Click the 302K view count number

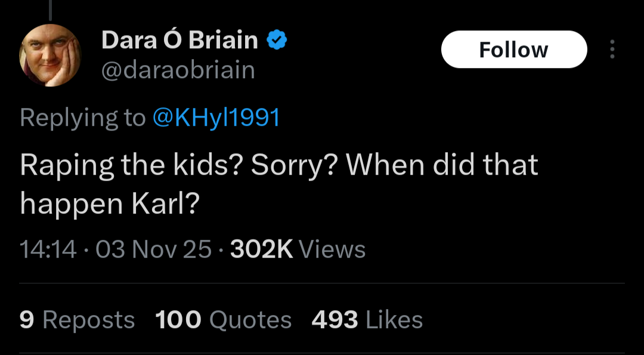point(262,249)
